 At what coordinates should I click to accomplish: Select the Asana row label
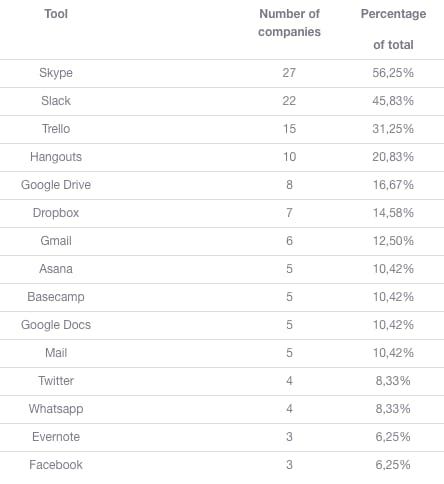coord(56,269)
